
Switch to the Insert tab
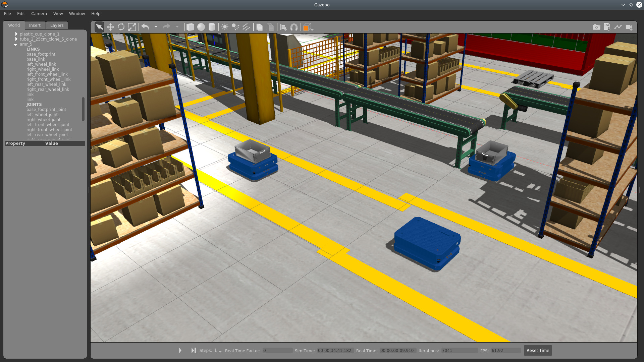click(x=35, y=25)
